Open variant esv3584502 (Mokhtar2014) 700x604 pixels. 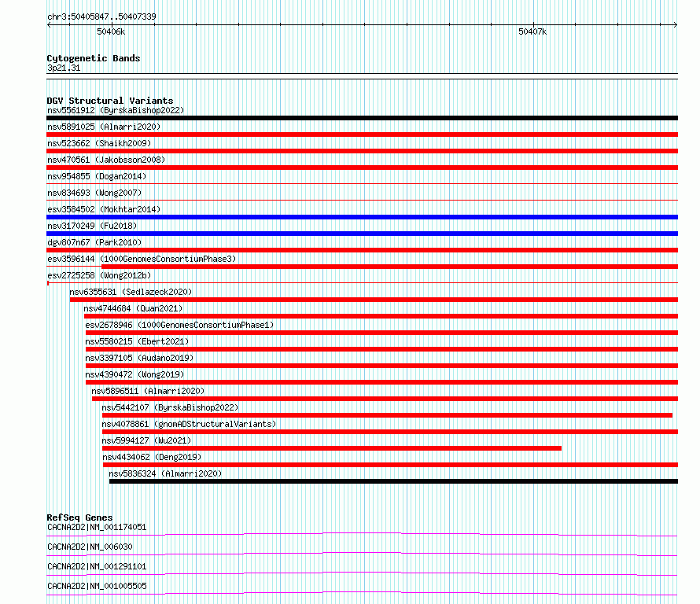104,209
